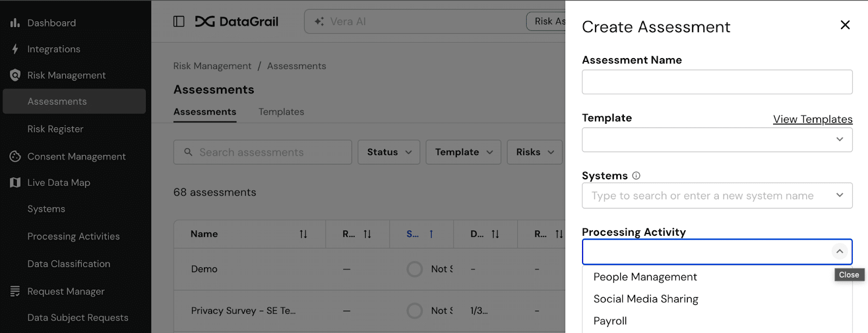The height and width of the screenshot is (333, 868).
Task: Select the Demo row status circle
Action: coord(414,269)
